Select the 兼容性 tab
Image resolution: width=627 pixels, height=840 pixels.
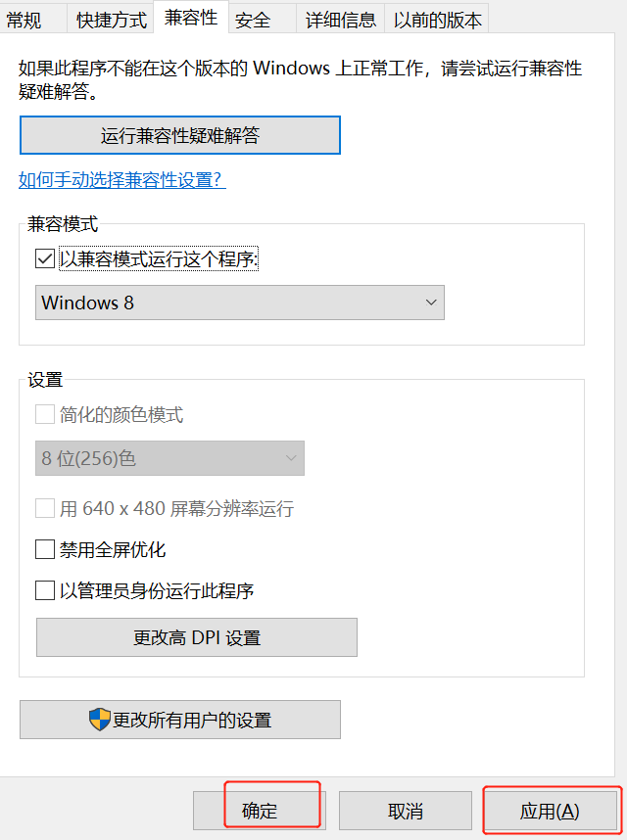pyautogui.click(x=191, y=18)
